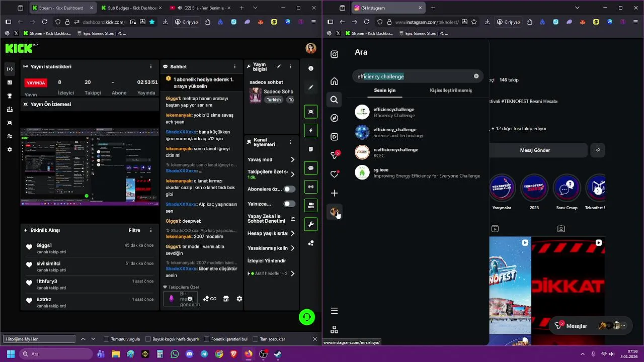The height and width of the screenshot is (362, 644).
Task: Open Yayın İstatistikleri panel options menu
Action: tap(150, 66)
